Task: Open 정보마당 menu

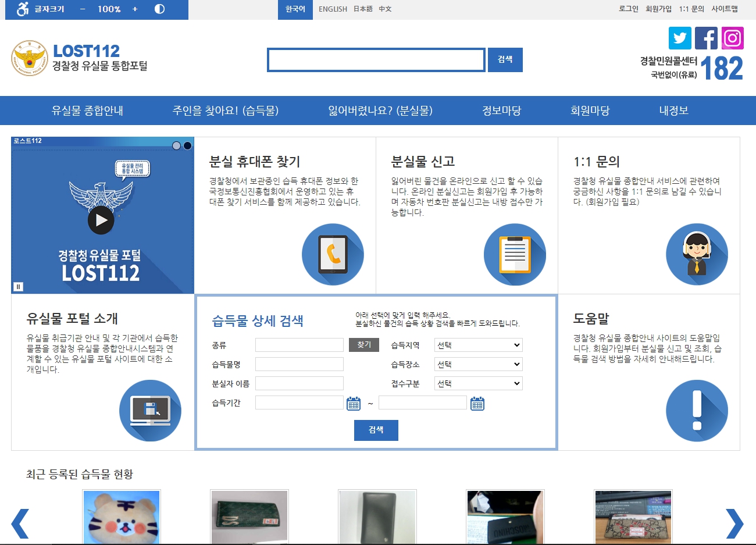Action: [x=502, y=111]
